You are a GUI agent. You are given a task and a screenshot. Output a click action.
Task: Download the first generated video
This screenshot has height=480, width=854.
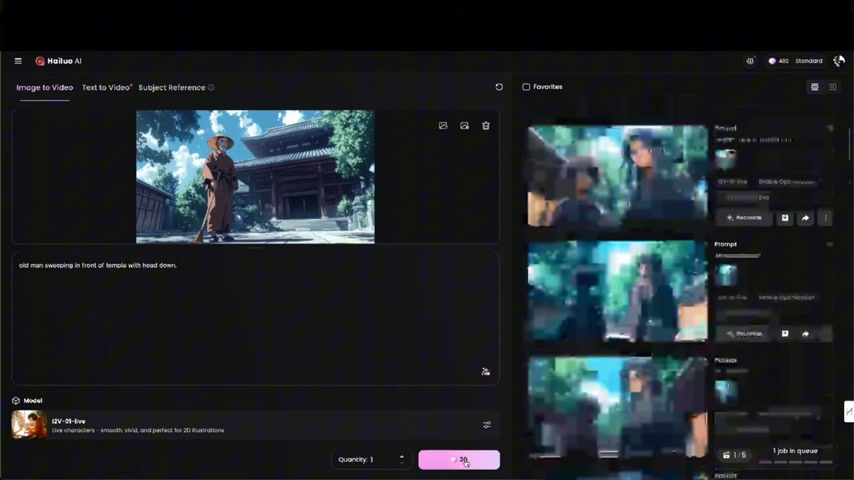785,218
